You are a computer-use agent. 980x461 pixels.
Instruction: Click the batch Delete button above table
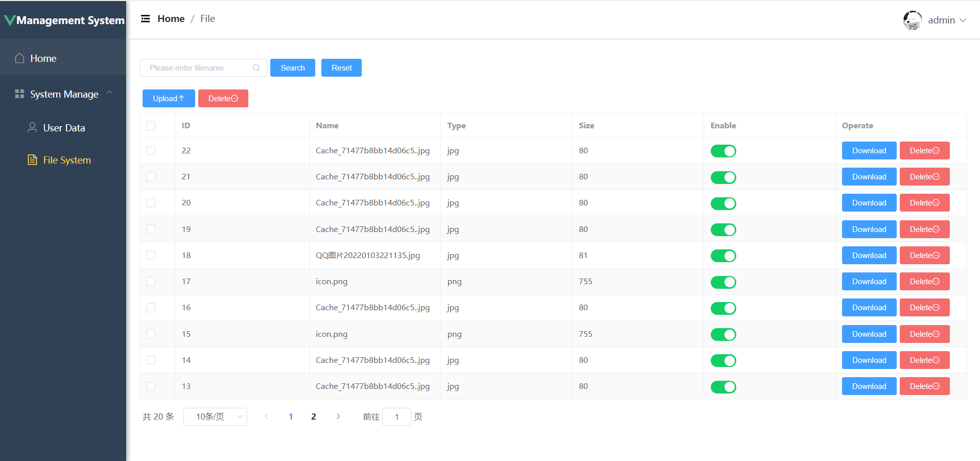coord(223,99)
